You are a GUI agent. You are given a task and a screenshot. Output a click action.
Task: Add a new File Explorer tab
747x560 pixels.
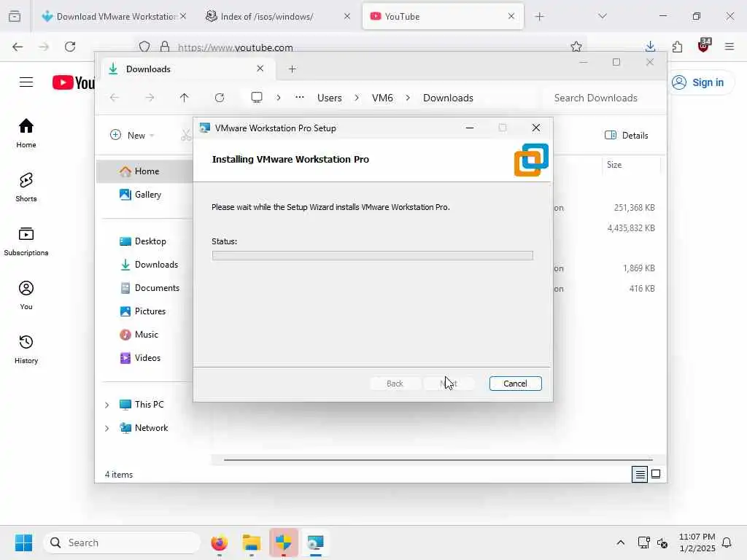pos(293,69)
